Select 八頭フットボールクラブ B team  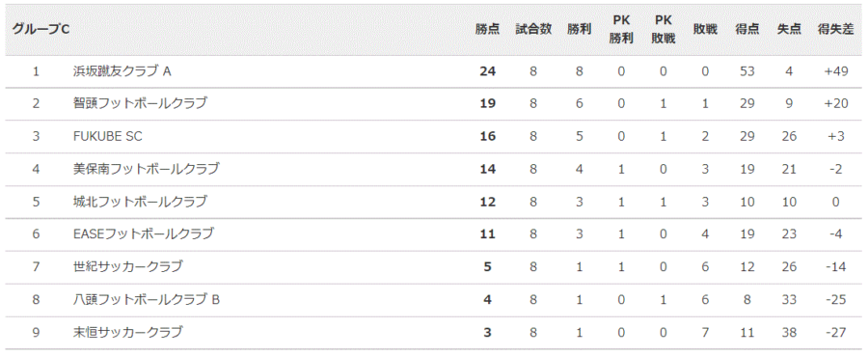[x=147, y=299]
